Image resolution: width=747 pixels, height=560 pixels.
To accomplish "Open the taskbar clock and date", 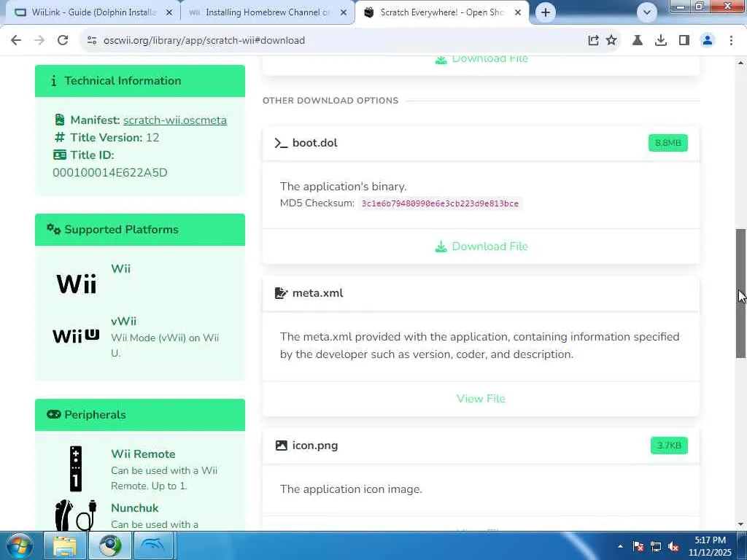I will click(x=710, y=546).
